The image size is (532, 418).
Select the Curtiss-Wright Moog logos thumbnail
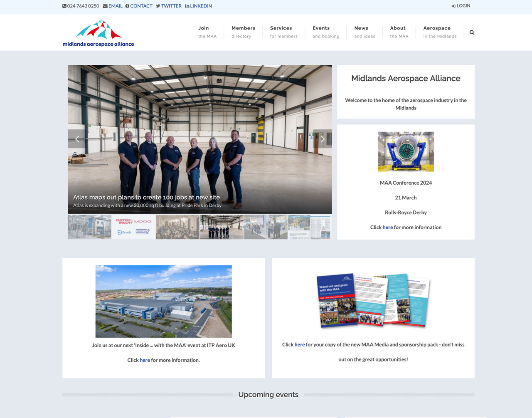point(133,227)
